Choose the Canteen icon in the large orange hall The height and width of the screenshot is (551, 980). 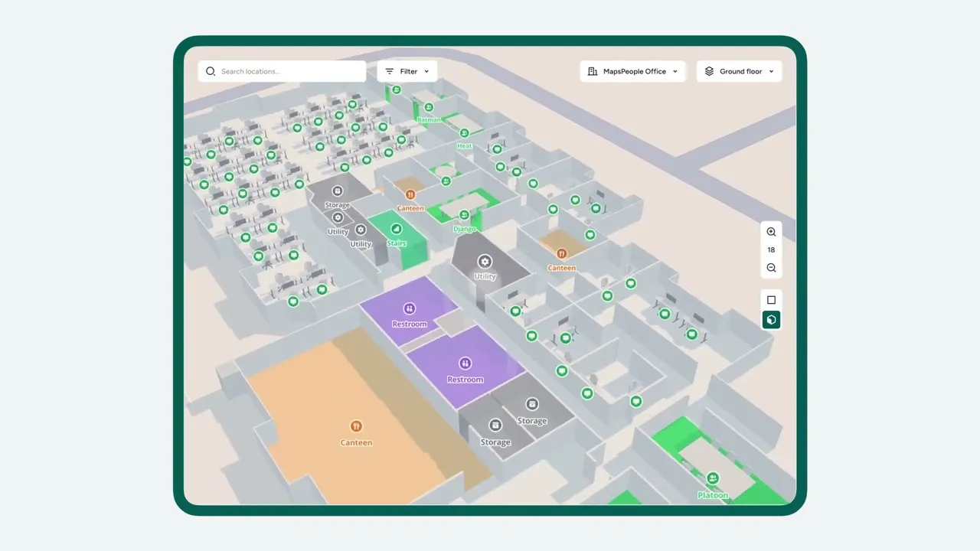[356, 426]
